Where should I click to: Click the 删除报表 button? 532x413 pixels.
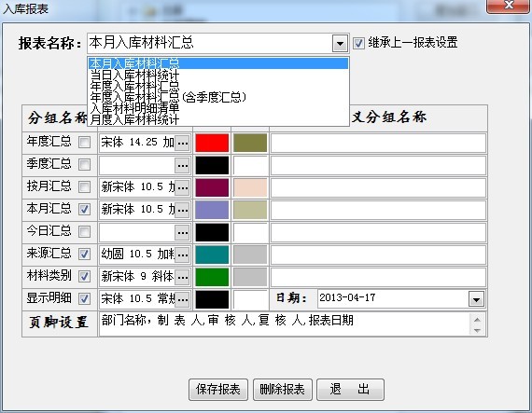[x=282, y=390]
